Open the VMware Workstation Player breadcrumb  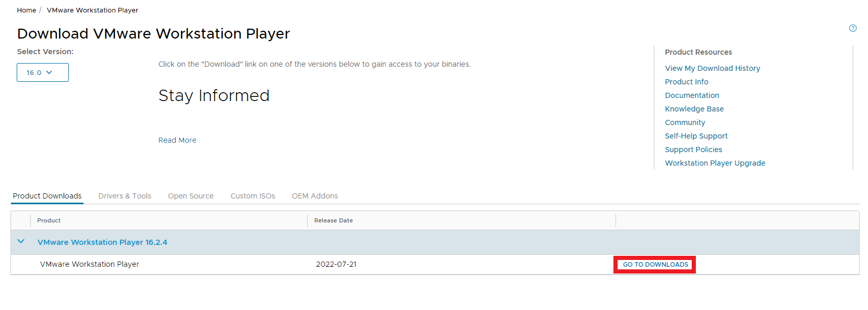pyautogui.click(x=92, y=10)
